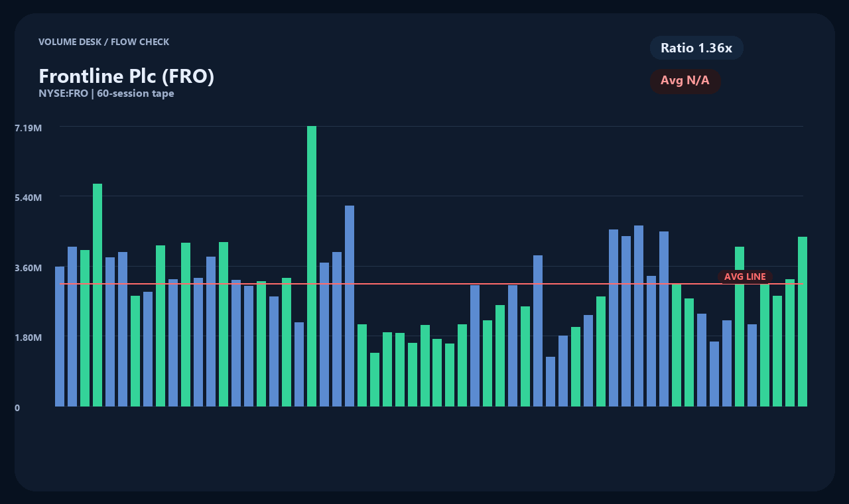Image resolution: width=849 pixels, height=504 pixels.
Task: Click the 0 axis label
Action: (x=17, y=408)
